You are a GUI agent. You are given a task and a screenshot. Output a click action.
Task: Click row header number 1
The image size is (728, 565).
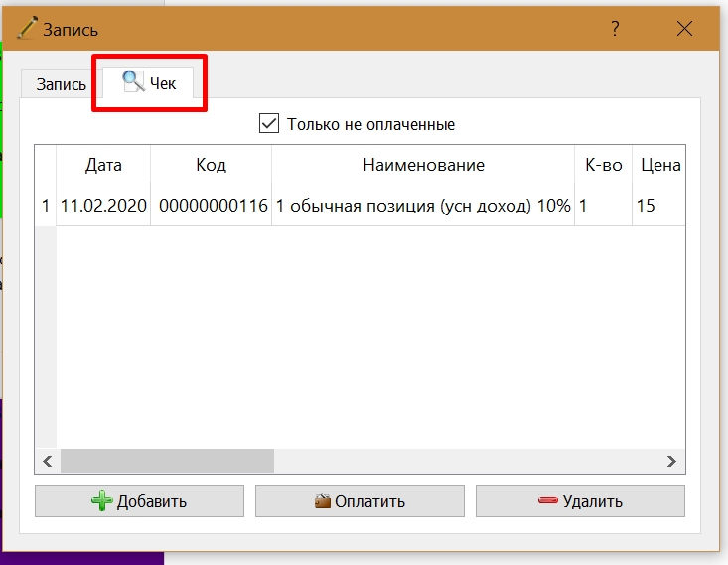click(46, 206)
